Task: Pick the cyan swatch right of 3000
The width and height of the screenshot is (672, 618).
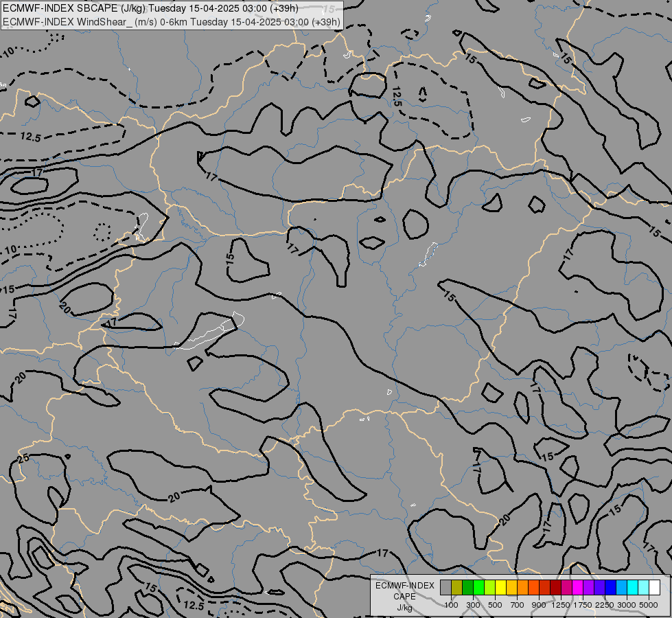Action: click(x=633, y=588)
